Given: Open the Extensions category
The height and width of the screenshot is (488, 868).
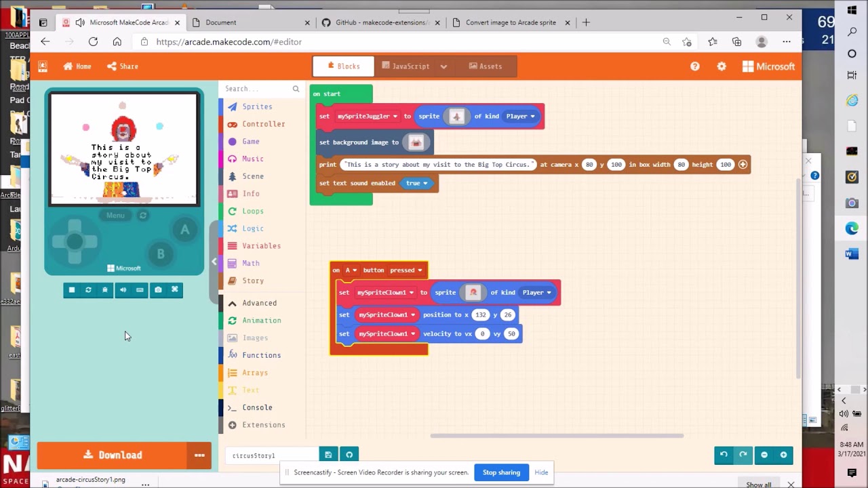Looking at the screenshot, I should 263,425.
